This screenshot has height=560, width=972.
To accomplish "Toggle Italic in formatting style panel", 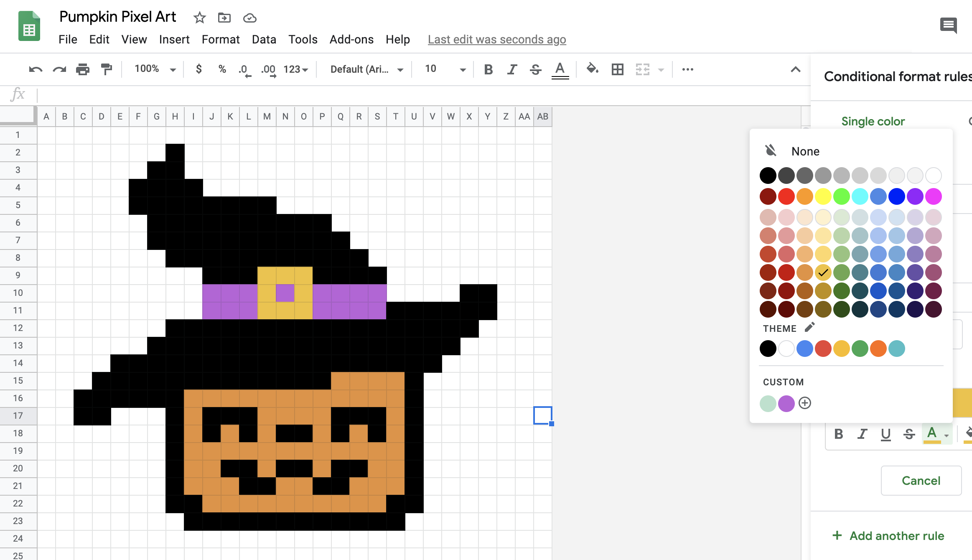I will pos(862,434).
